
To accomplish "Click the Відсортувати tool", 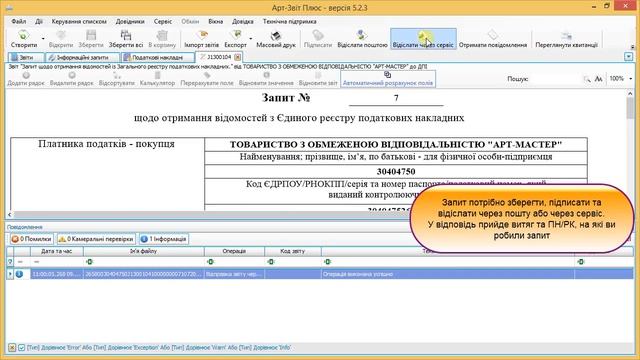I will point(117,79).
